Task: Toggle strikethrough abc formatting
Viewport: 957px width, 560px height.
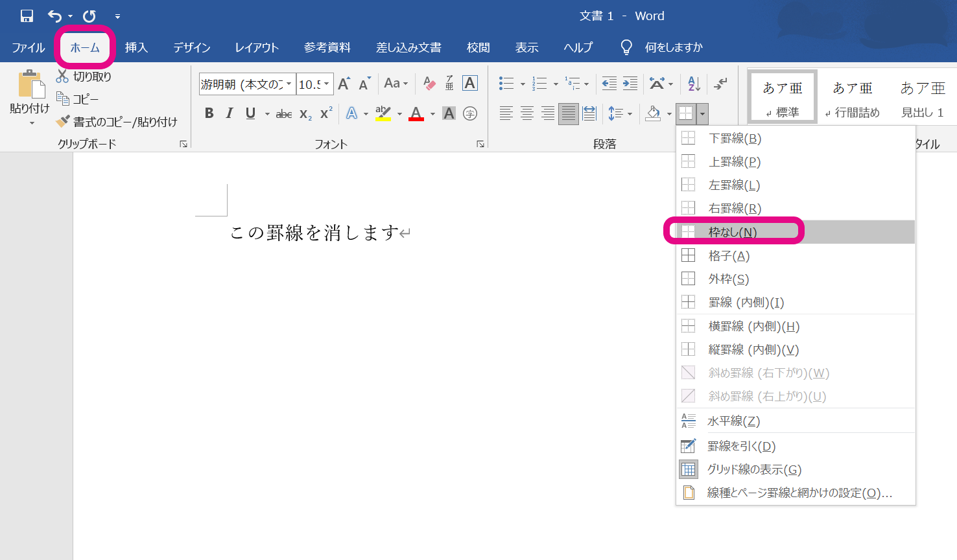Action: [284, 114]
